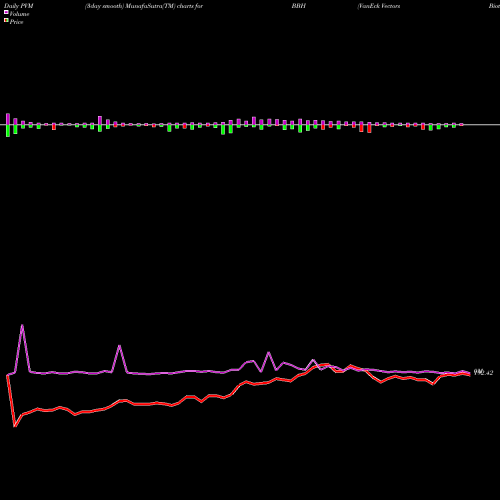Screen dimensions: 500x500
Task: Click the tallest magenta volume line spike
Action: coord(22,325)
